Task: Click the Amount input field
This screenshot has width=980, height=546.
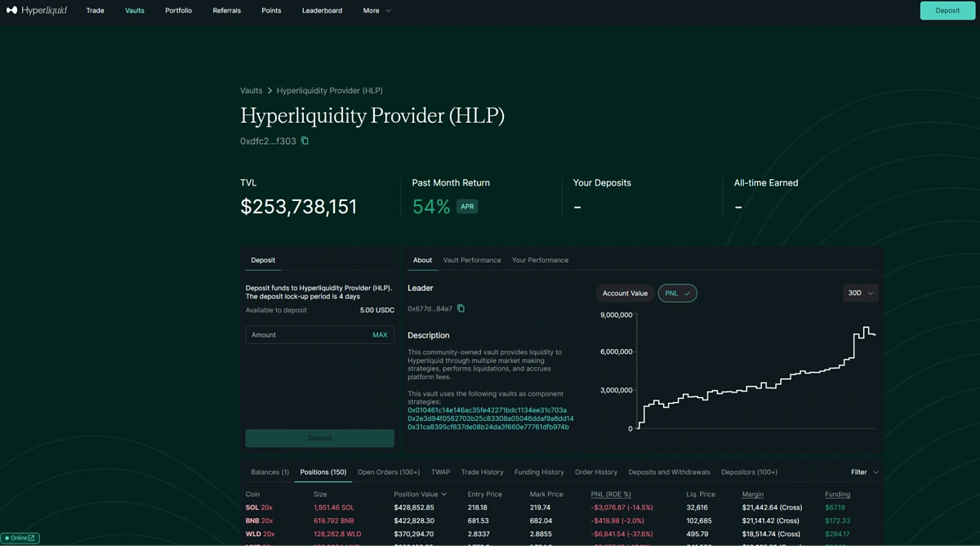Action: pyautogui.click(x=306, y=334)
